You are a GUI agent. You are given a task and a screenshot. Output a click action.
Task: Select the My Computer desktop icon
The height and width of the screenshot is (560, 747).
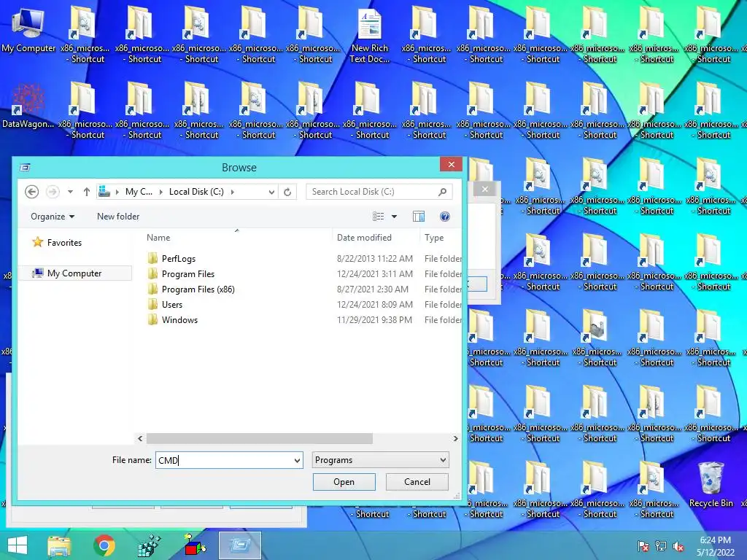[28, 31]
